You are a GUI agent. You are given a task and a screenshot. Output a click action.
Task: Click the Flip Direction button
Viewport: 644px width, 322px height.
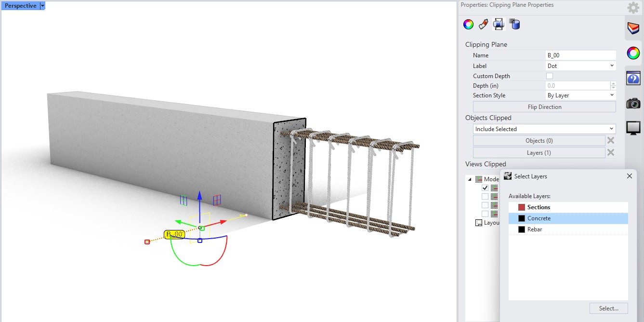pyautogui.click(x=544, y=107)
